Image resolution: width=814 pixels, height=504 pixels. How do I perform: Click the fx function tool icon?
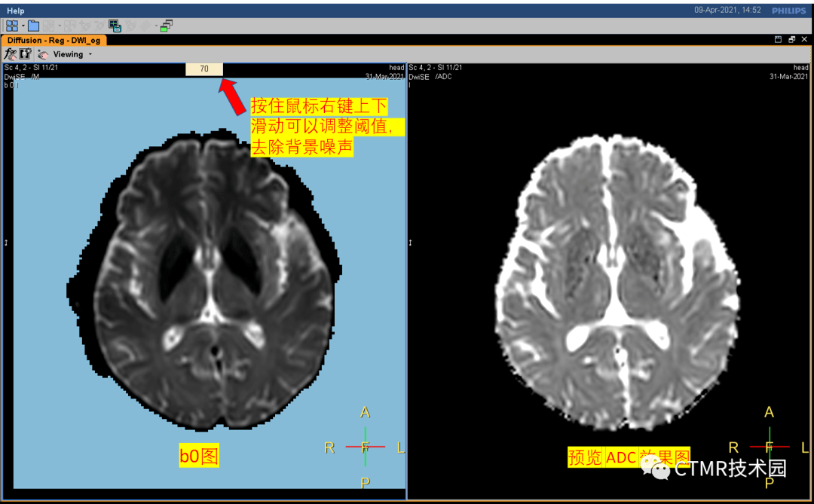11,54
